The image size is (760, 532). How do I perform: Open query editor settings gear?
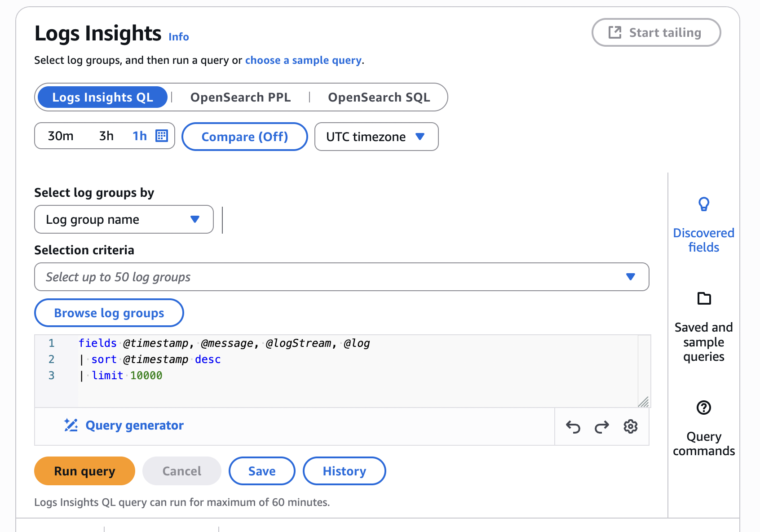pos(630,426)
